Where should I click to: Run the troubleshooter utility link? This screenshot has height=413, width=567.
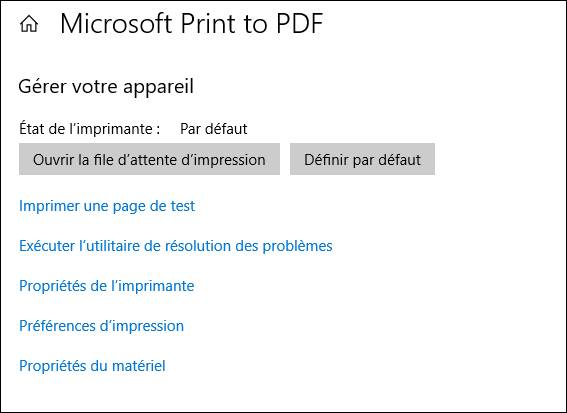[x=176, y=246]
